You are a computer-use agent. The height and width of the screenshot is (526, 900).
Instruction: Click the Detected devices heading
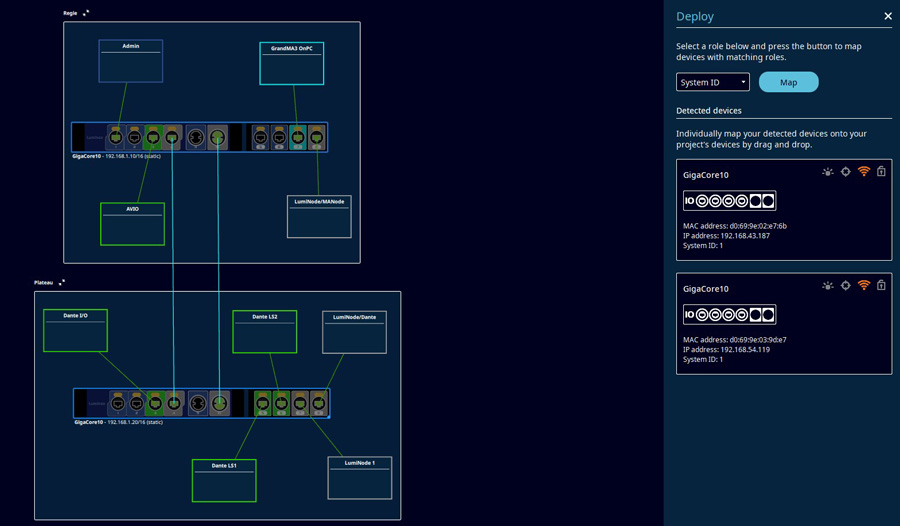pos(708,110)
